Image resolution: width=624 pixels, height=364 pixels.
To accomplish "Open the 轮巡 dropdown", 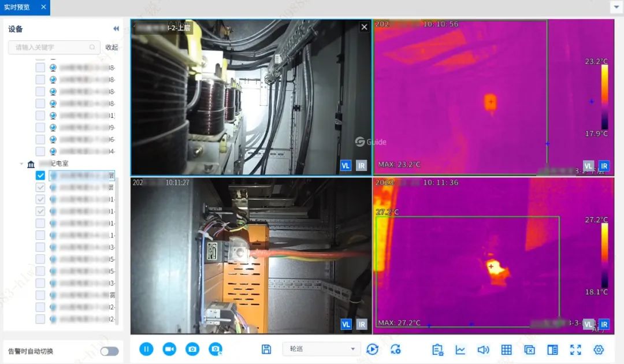I will [321, 349].
